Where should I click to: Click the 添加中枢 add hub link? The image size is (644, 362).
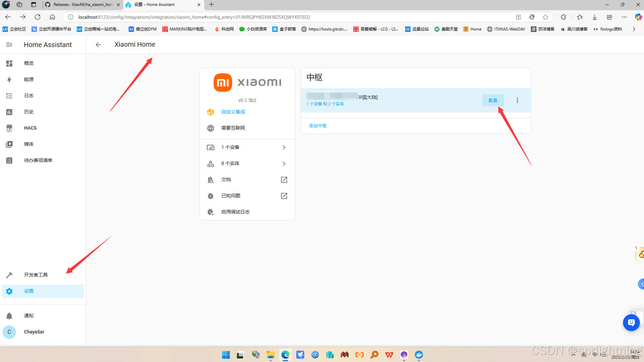(x=318, y=126)
